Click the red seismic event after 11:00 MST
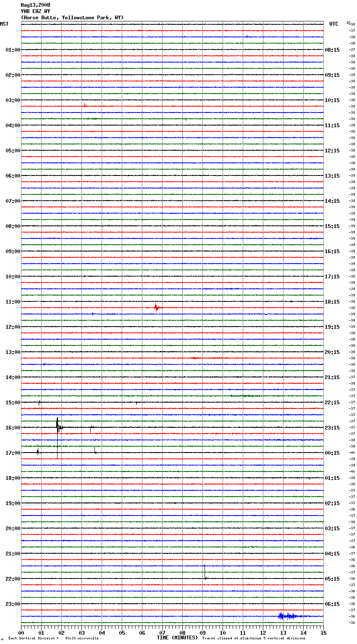The image size is (357, 644). click(156, 307)
